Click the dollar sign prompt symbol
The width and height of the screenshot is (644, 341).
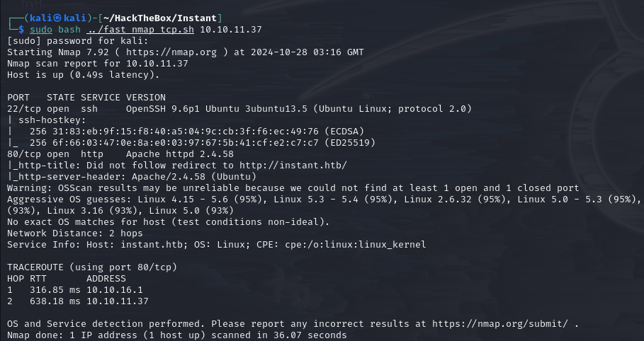pos(21,30)
